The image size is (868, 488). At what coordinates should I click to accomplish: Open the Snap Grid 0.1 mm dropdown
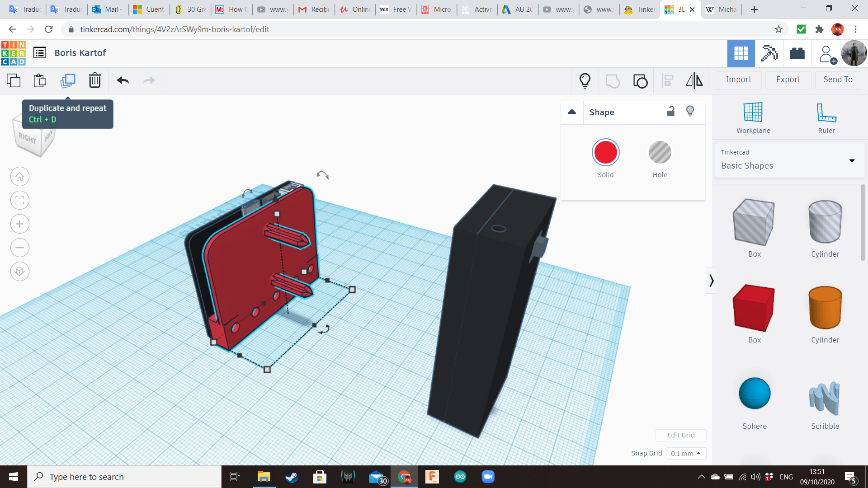[685, 453]
